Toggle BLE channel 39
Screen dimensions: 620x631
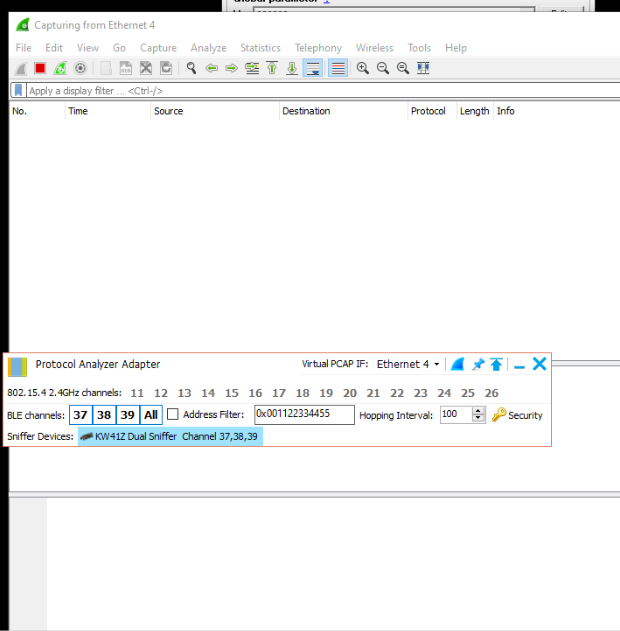[x=128, y=415]
